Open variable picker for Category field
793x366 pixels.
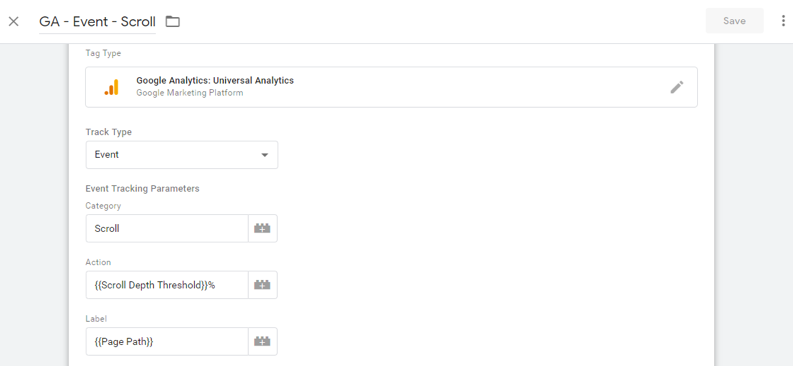[262, 228]
